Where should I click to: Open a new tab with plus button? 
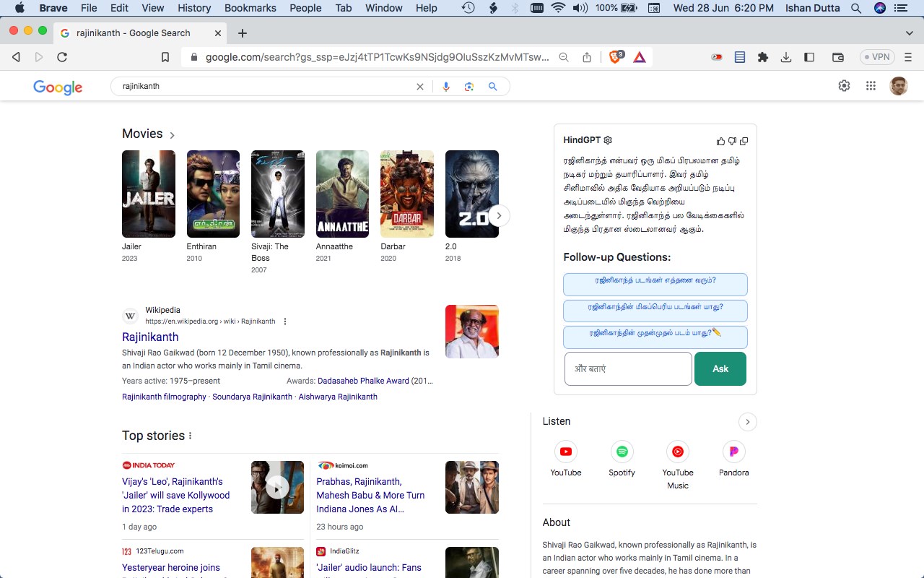[x=243, y=33]
